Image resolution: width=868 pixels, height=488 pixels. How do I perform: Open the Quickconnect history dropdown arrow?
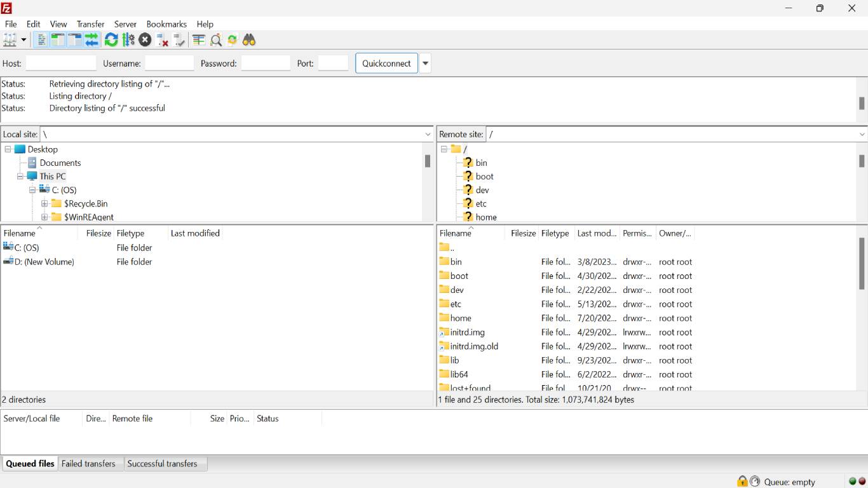pyautogui.click(x=426, y=64)
